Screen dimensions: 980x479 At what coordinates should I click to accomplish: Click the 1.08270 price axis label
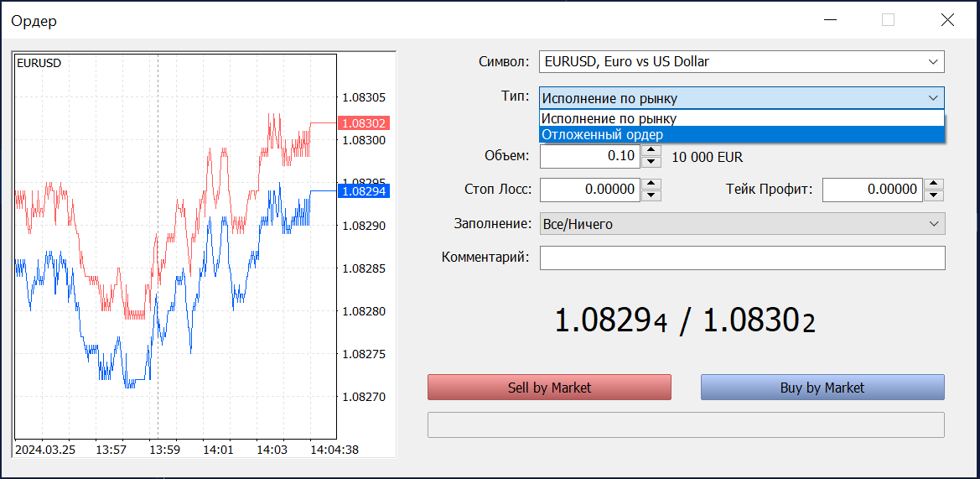coord(364,397)
